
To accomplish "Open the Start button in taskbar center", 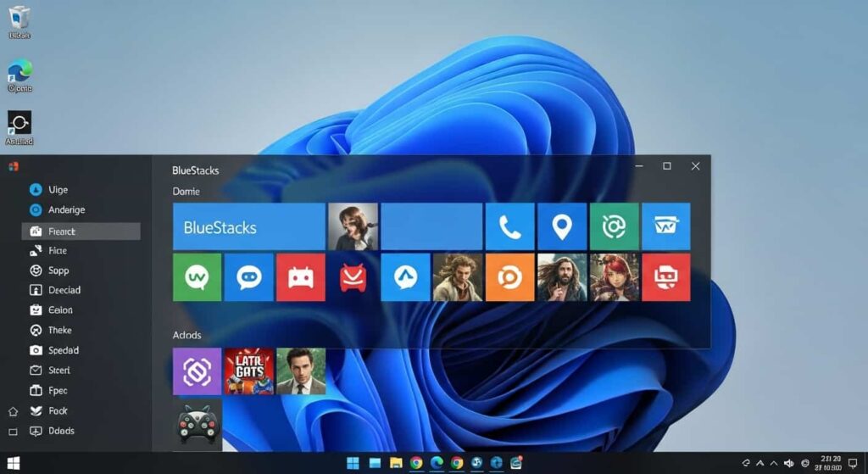I will click(353, 463).
